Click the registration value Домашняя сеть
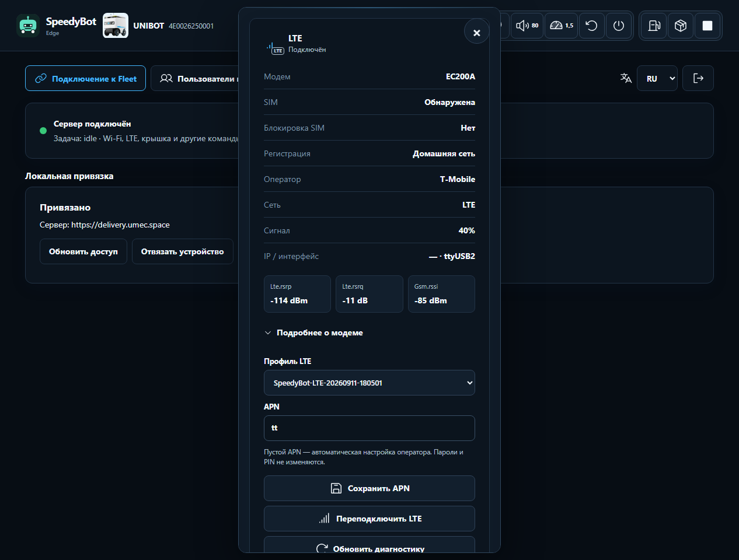 point(444,153)
